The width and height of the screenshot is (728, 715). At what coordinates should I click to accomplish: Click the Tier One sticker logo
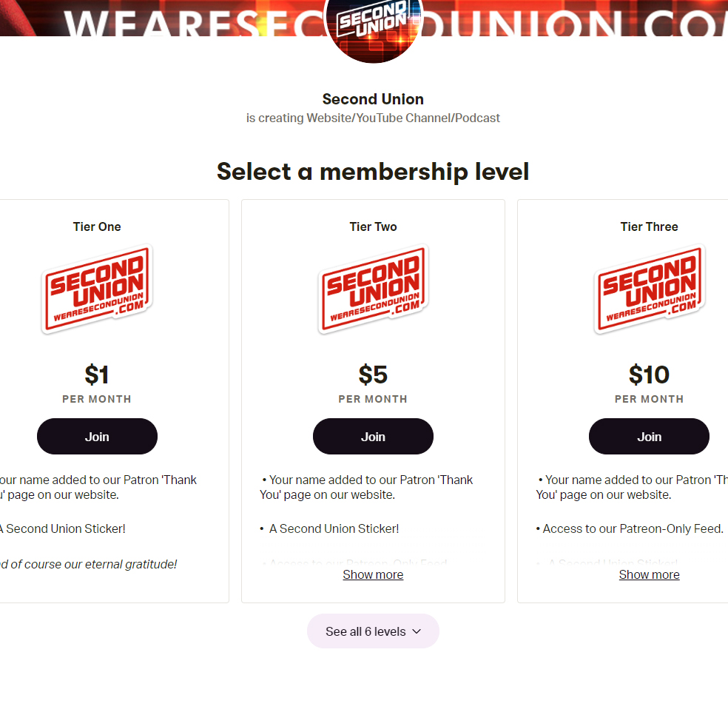pyautogui.click(x=97, y=289)
